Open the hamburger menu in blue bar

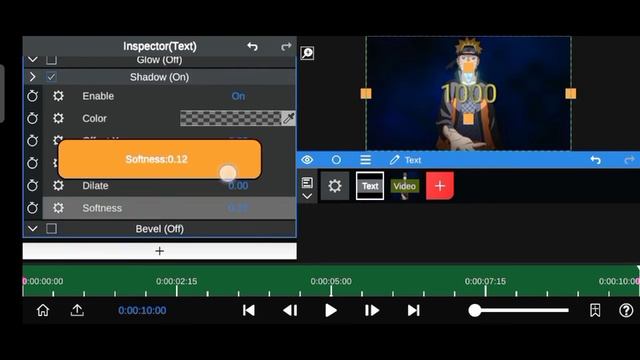coord(365,160)
